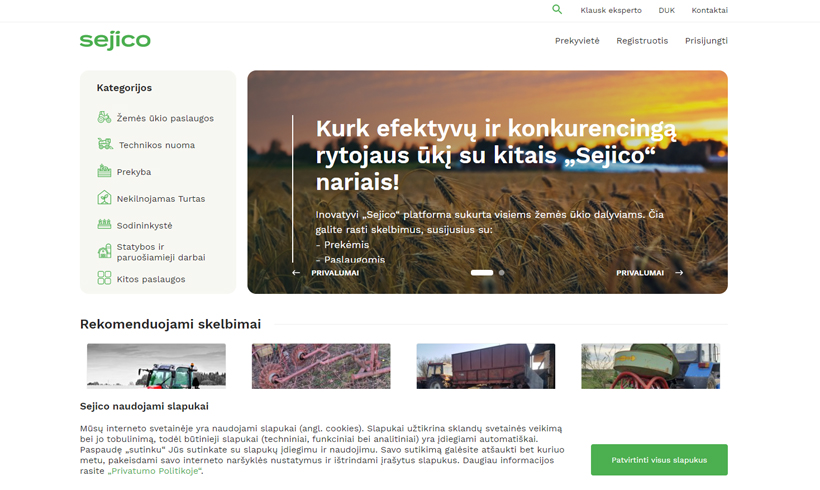Click the right arrow in the banner slider
Image resolution: width=820 pixels, height=490 pixels.
679,272
